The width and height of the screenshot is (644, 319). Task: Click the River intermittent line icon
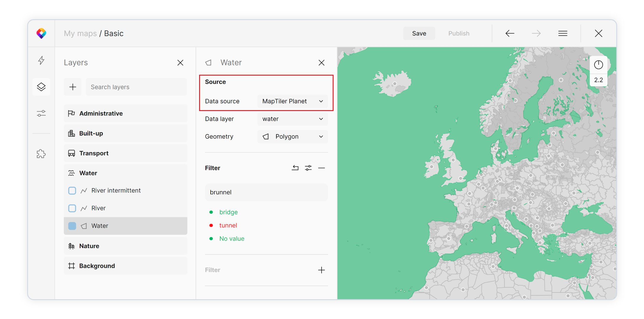click(x=84, y=191)
